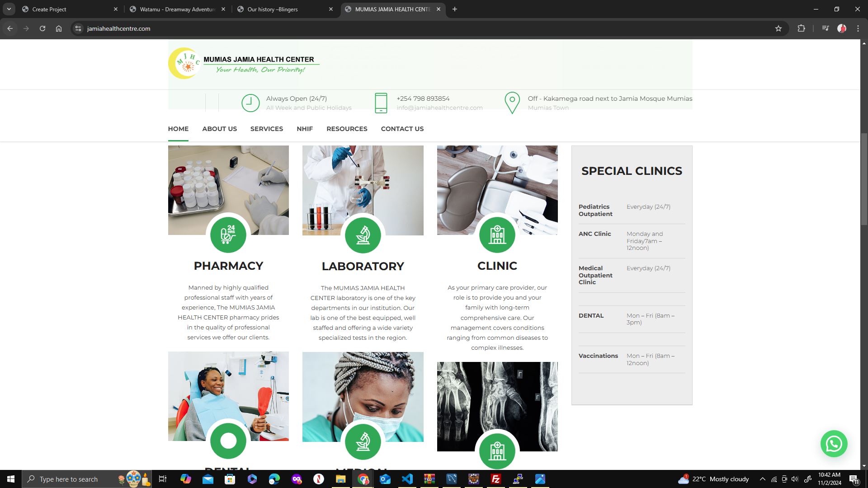Close the Create Project tab
The image size is (868, 488).
(x=116, y=9)
